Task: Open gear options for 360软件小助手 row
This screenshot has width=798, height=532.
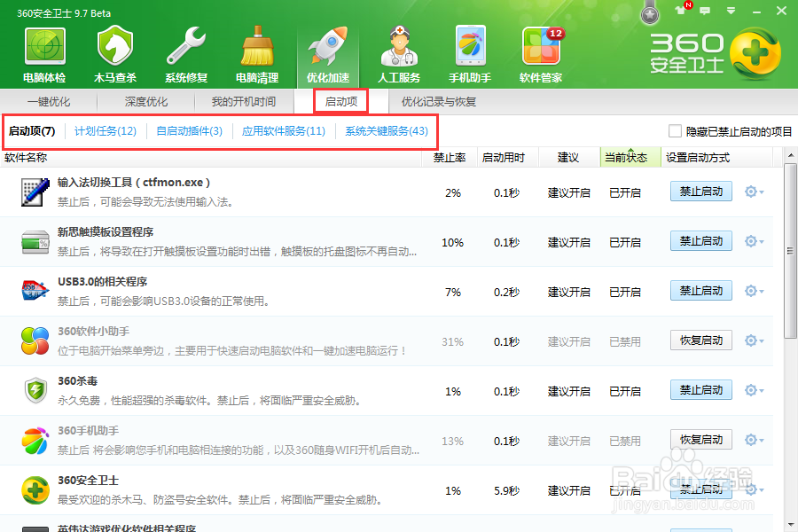Action: [754, 340]
